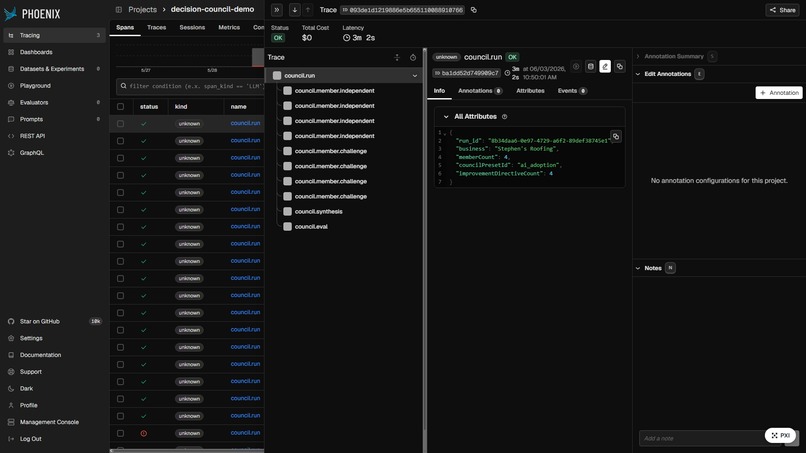The height and width of the screenshot is (453, 806).
Task: Collapse the trace panel with double chevron
Action: [277, 10]
